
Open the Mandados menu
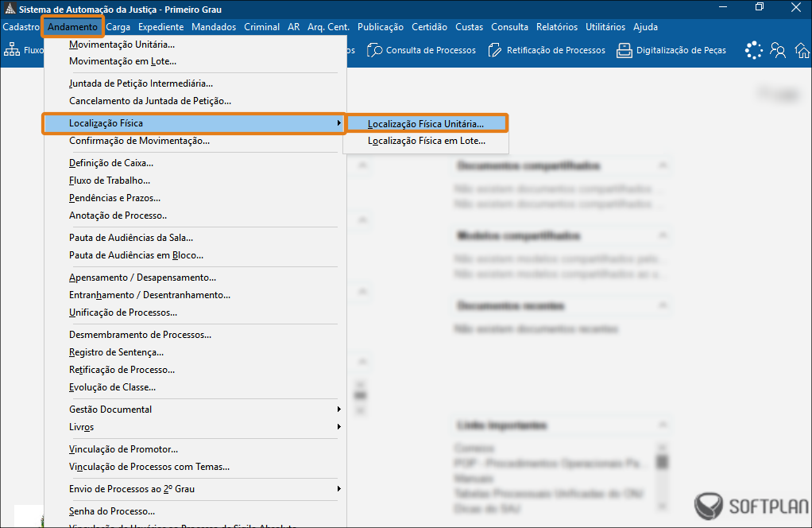point(214,27)
